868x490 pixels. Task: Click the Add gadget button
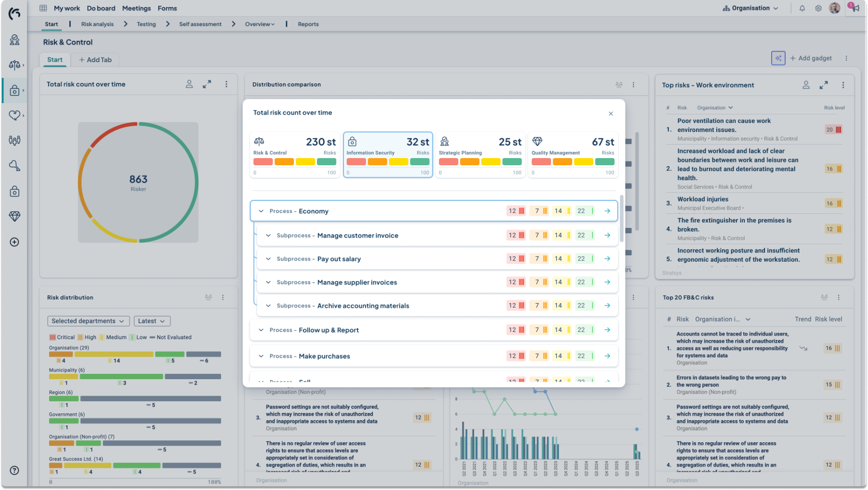click(x=811, y=58)
